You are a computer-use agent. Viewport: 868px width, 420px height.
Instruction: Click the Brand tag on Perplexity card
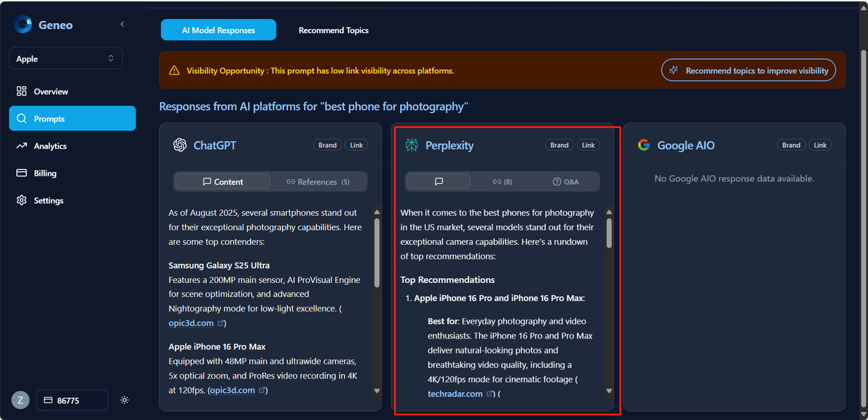click(x=559, y=145)
